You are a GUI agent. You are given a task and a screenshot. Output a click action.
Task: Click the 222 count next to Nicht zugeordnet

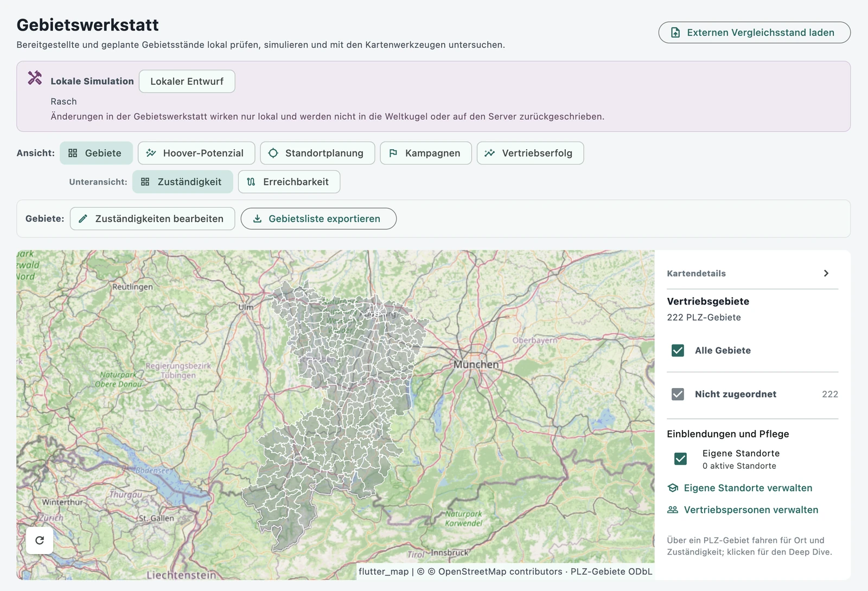pyautogui.click(x=830, y=394)
